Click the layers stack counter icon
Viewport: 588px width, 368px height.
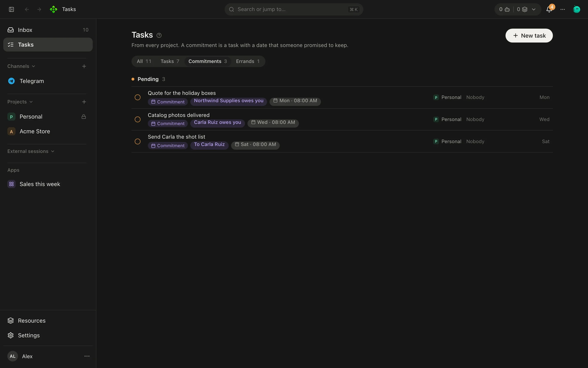525,9
